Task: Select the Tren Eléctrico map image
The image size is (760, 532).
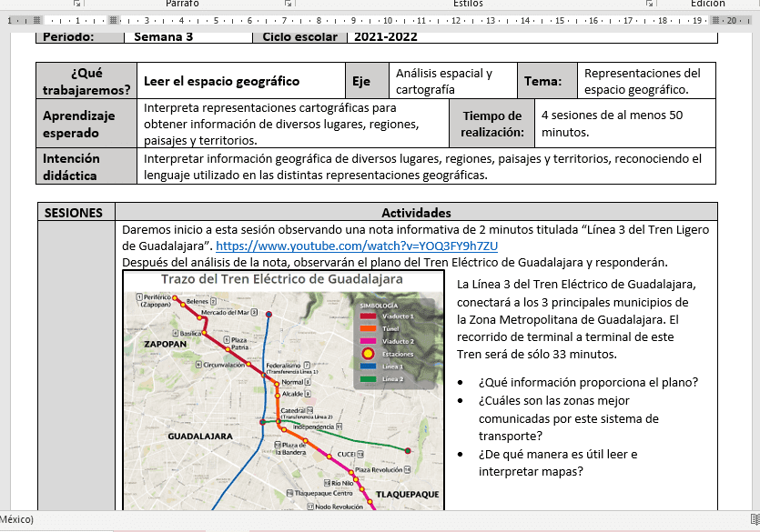Action: pyautogui.click(x=283, y=391)
